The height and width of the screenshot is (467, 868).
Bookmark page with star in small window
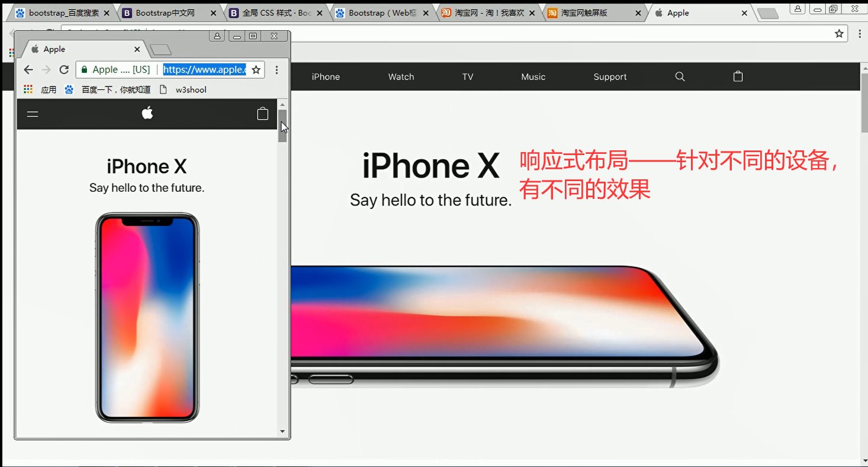coord(256,70)
